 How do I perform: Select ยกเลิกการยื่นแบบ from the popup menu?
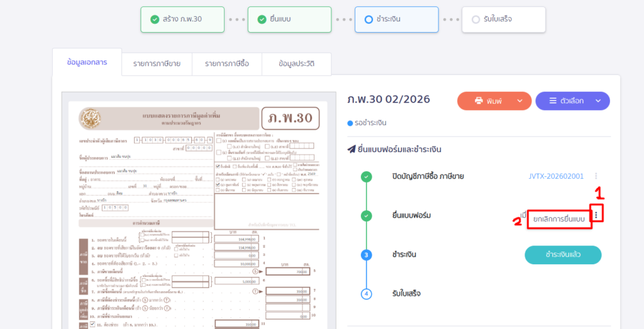[558, 219]
